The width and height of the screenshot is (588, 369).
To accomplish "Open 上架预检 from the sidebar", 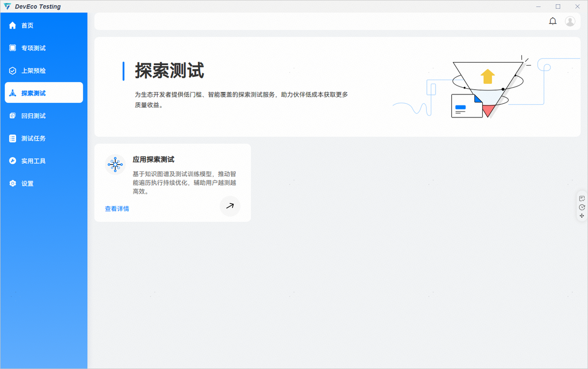I will click(33, 70).
